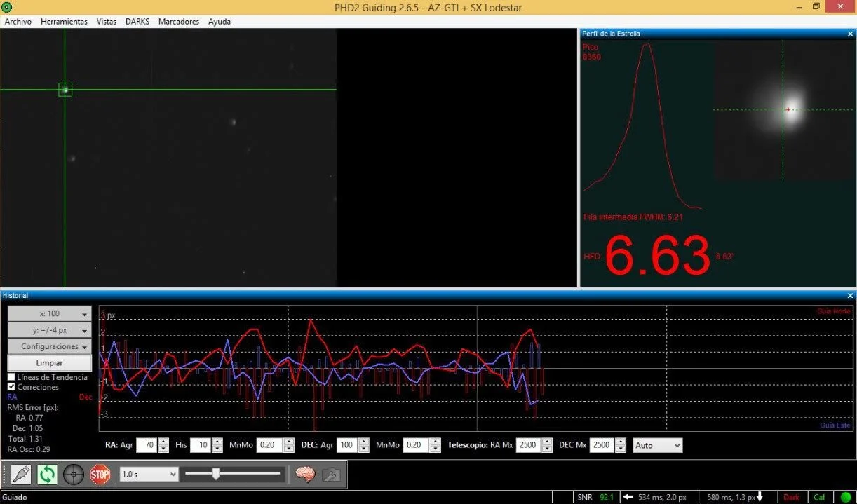Screen dimensions: 857x504
Task: Close the Perfil de la Estrella panel
Action: tap(850, 34)
